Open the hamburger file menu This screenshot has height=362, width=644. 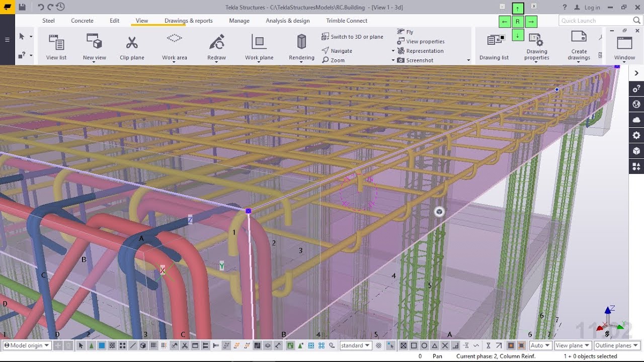click(x=7, y=39)
